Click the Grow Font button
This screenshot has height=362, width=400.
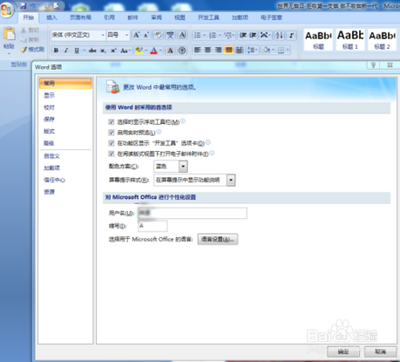[136, 35]
